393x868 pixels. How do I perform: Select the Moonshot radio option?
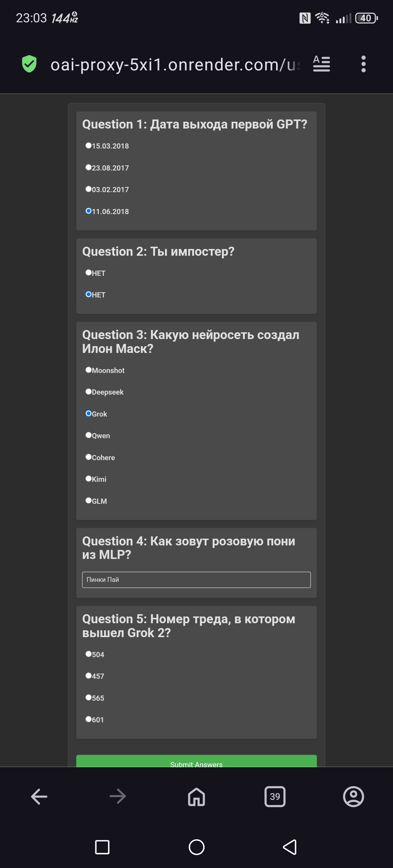coord(88,370)
